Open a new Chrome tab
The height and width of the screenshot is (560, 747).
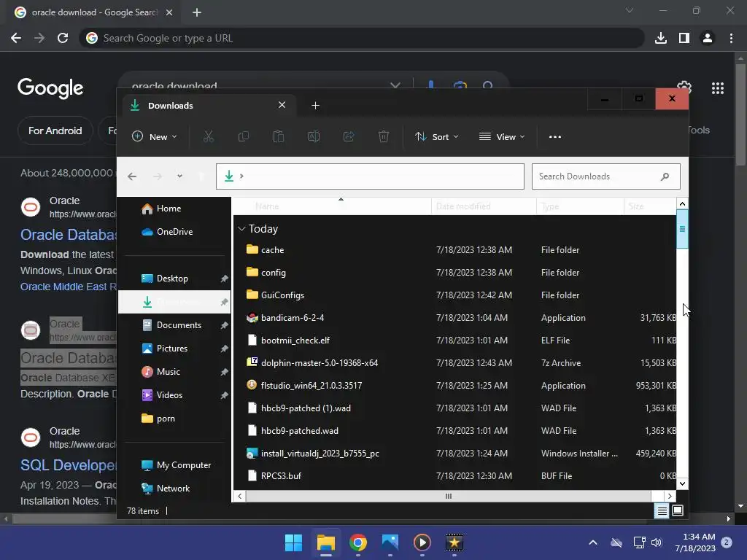[x=197, y=12]
